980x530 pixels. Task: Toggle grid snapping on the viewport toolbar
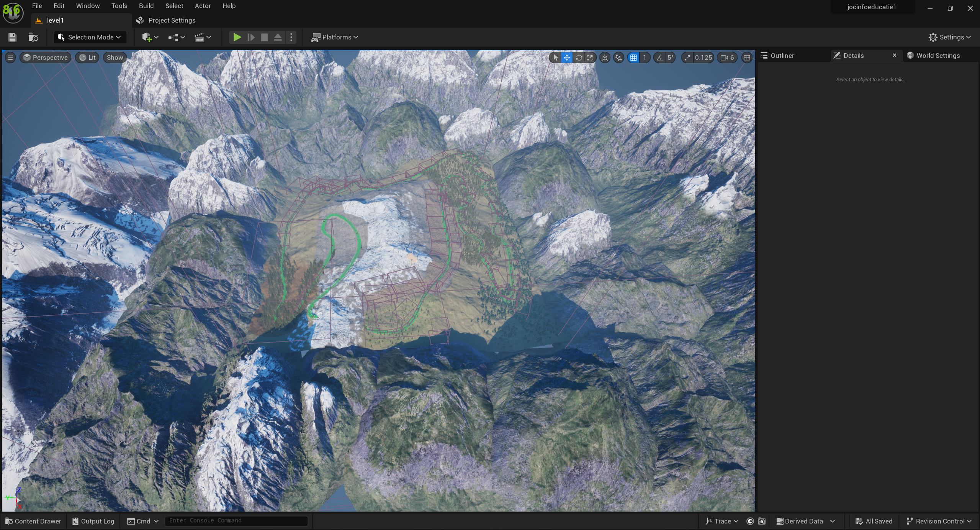(x=633, y=57)
